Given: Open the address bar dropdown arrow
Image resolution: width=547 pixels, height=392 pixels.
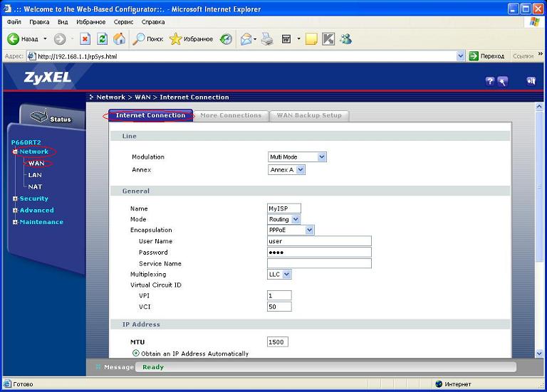Looking at the screenshot, I should (x=461, y=55).
